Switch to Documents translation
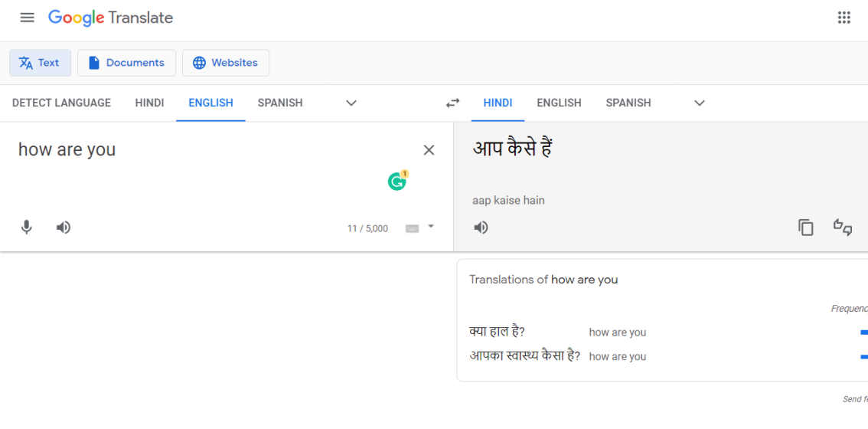This screenshot has height=429, width=868. [x=126, y=63]
